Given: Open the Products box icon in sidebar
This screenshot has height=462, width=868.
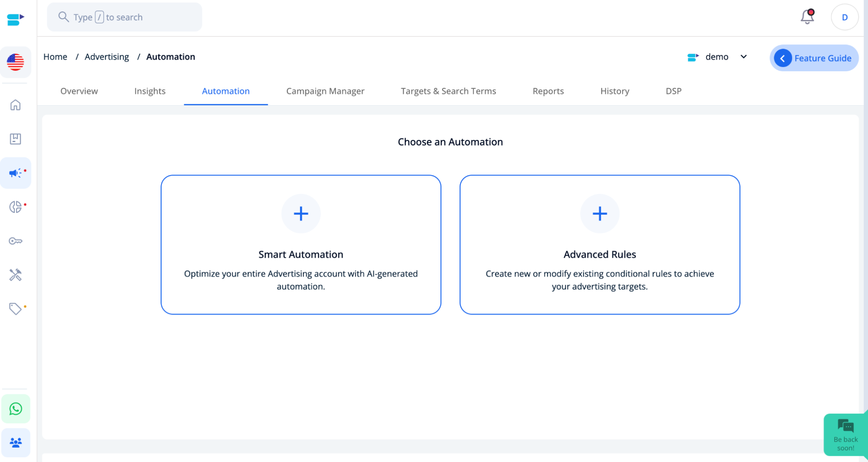Looking at the screenshot, I should (x=16, y=139).
